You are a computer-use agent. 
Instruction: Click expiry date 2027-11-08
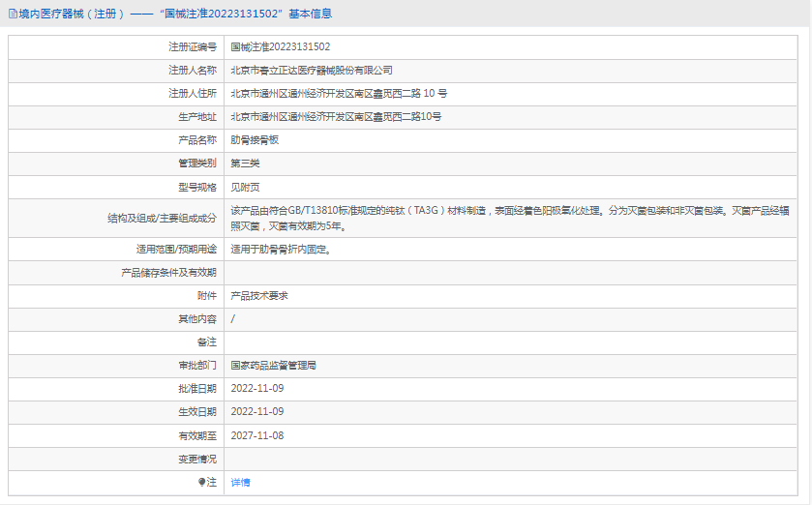click(257, 435)
